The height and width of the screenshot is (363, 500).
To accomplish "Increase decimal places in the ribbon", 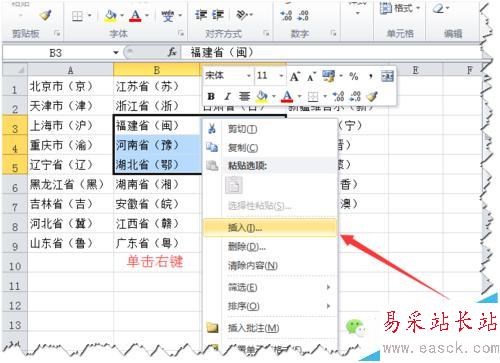I will coord(286,15).
